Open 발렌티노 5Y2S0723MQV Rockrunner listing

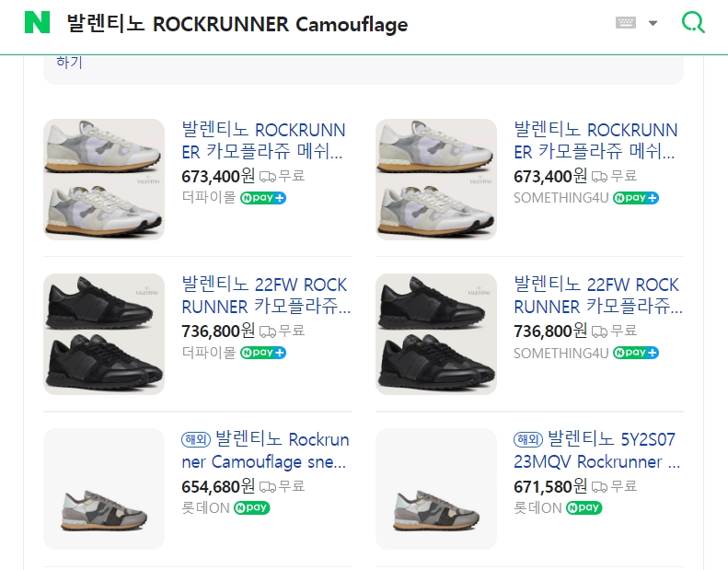click(x=596, y=449)
